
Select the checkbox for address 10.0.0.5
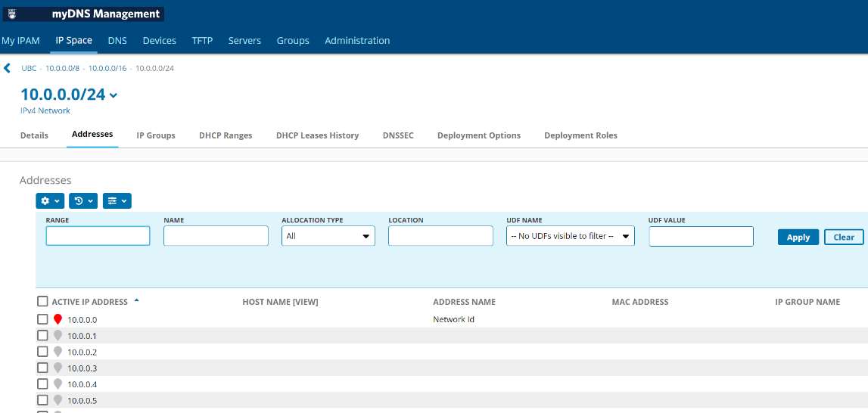(42, 400)
